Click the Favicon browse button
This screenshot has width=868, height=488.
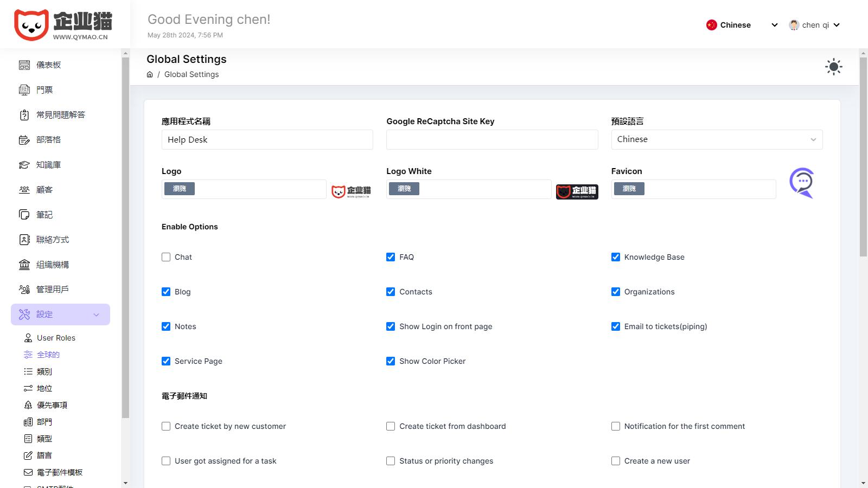(x=629, y=189)
